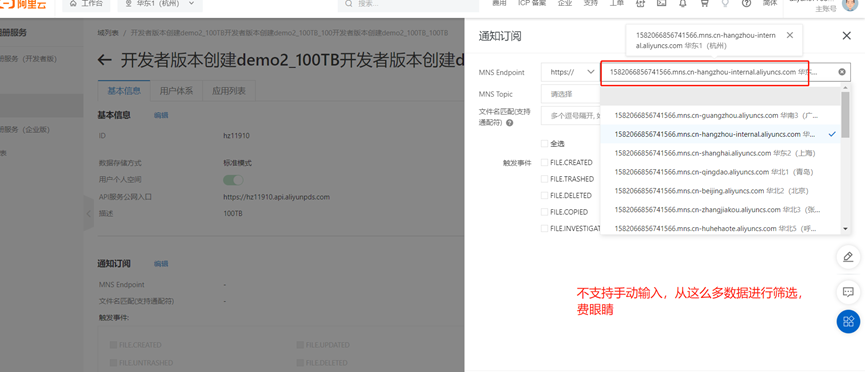Viewport: 865px width, 372px height.
Task: Open the Cloud Shell terminal icon
Action: (x=661, y=3)
